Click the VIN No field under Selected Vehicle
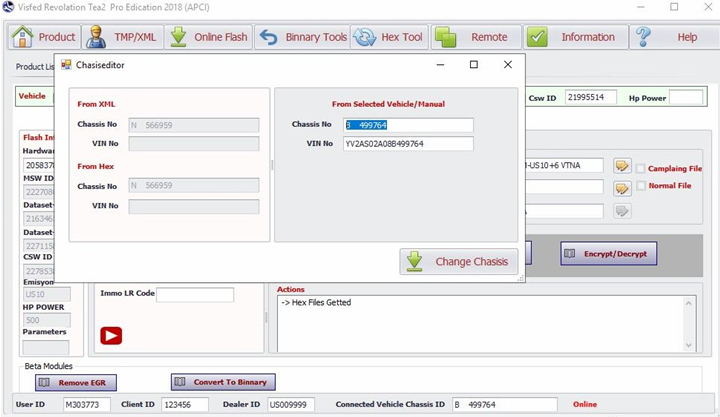 click(407, 144)
